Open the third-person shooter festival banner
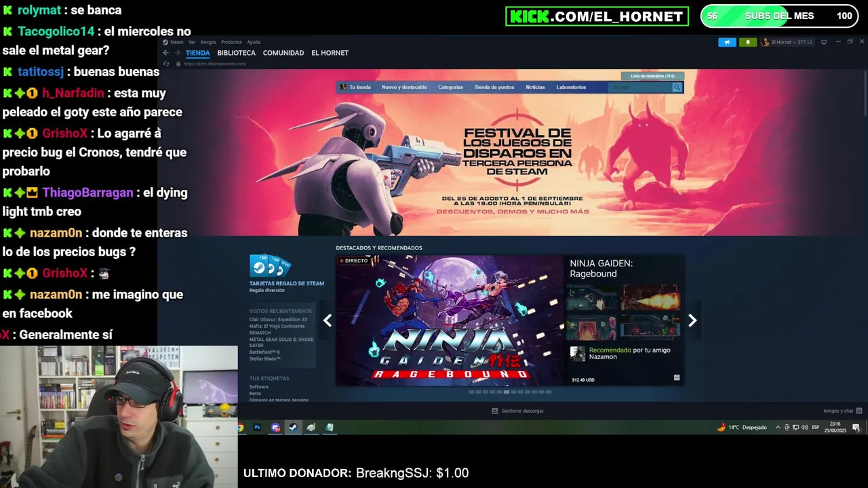Viewport: 868px width, 488px height. pos(513,152)
